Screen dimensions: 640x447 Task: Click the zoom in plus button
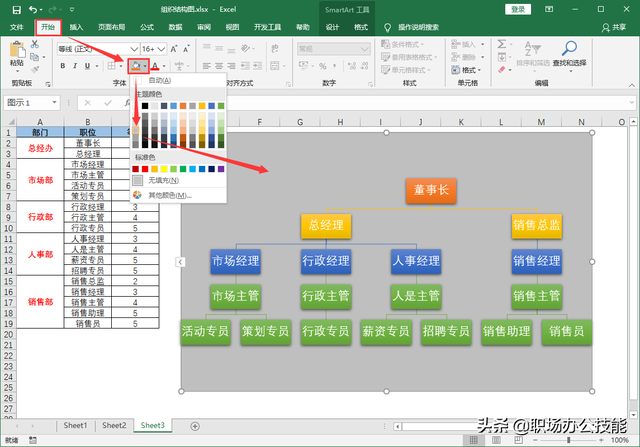[601, 440]
